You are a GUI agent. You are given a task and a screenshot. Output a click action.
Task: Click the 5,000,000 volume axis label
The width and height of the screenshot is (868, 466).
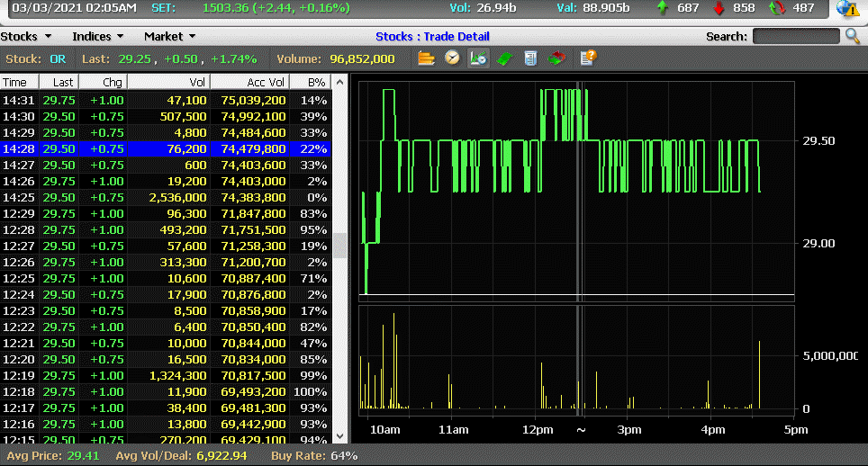click(x=830, y=356)
